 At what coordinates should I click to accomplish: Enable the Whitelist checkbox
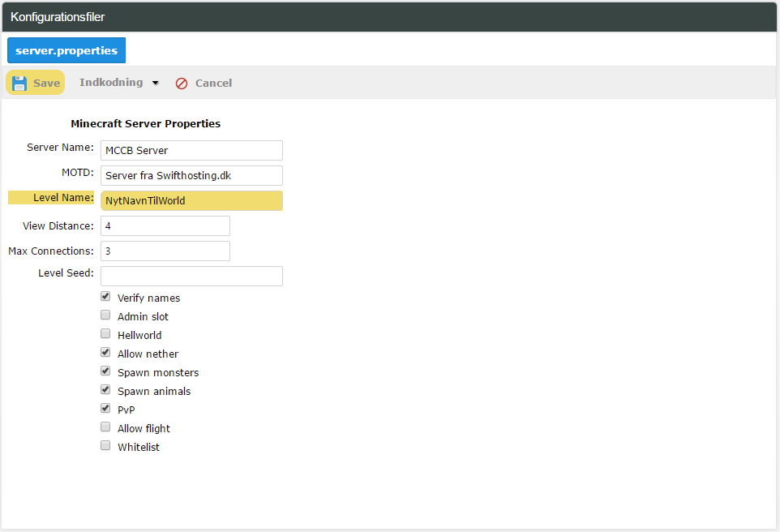pos(105,445)
